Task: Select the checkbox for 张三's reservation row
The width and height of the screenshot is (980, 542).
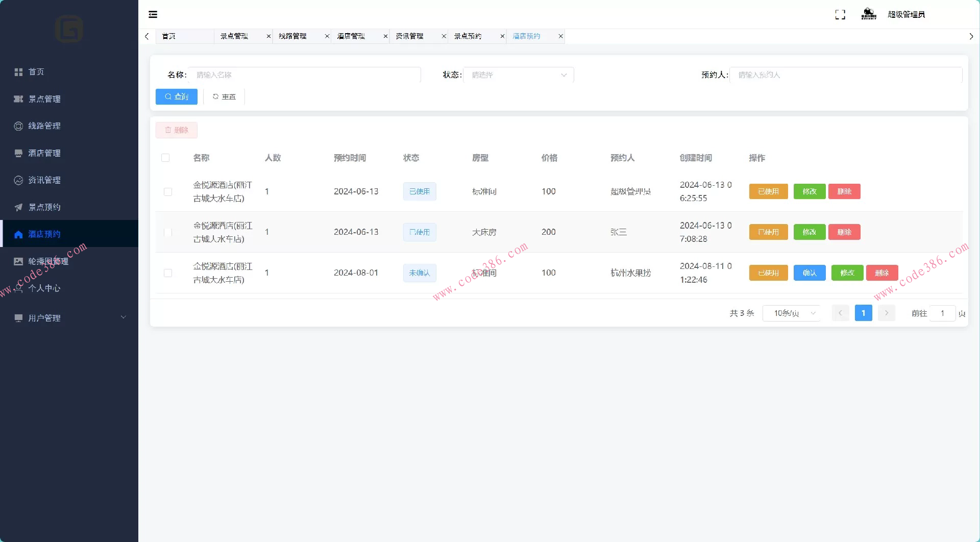Action: coord(168,232)
